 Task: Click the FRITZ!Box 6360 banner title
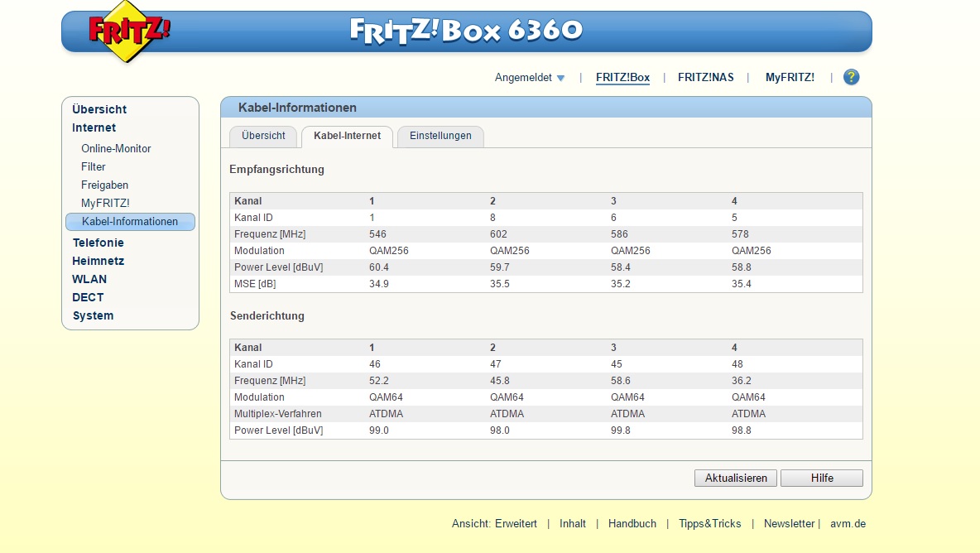pos(466,31)
